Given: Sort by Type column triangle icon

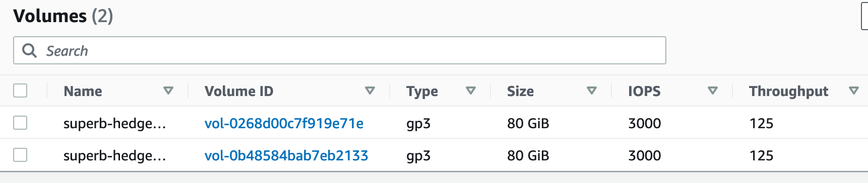Looking at the screenshot, I should pyautogui.click(x=471, y=90).
